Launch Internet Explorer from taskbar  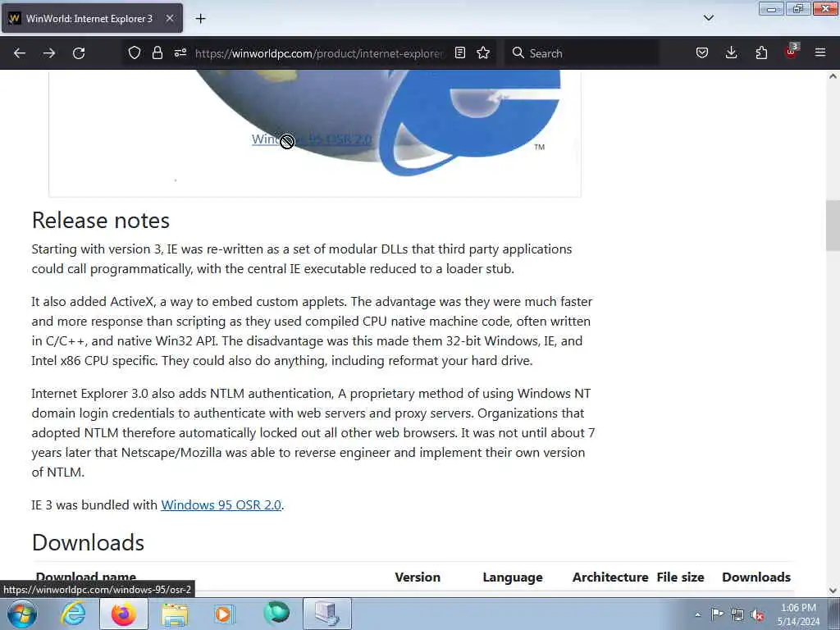tap(73, 614)
